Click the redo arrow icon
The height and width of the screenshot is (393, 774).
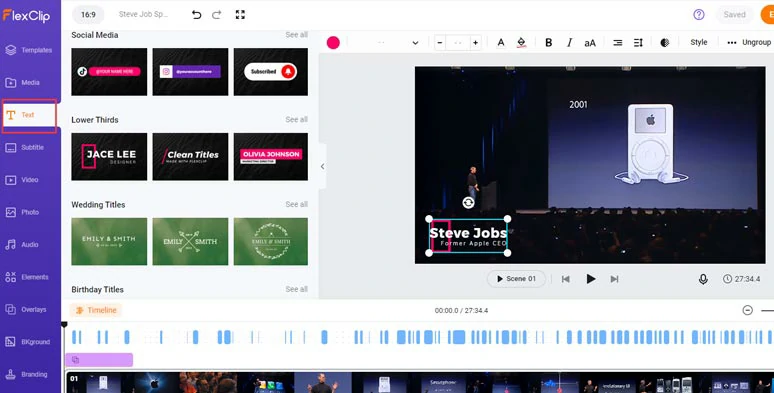pos(216,15)
